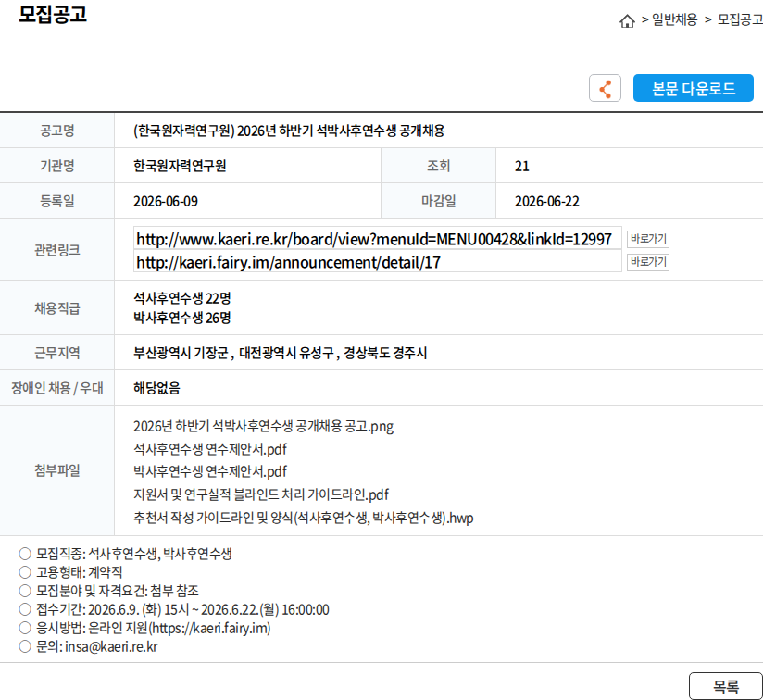Image resolution: width=763 pixels, height=700 pixels.
Task: Click the deadline date 2026-06-22
Action: pyautogui.click(x=547, y=202)
